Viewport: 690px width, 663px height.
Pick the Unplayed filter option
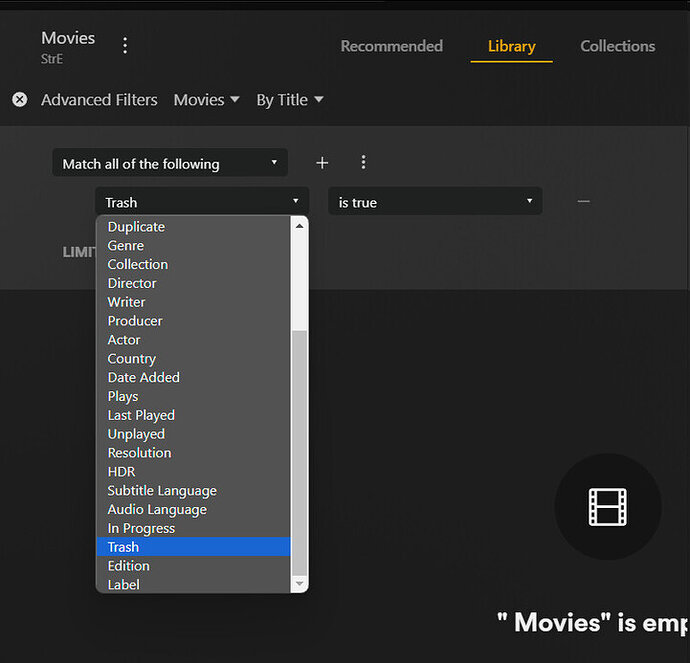(x=136, y=434)
